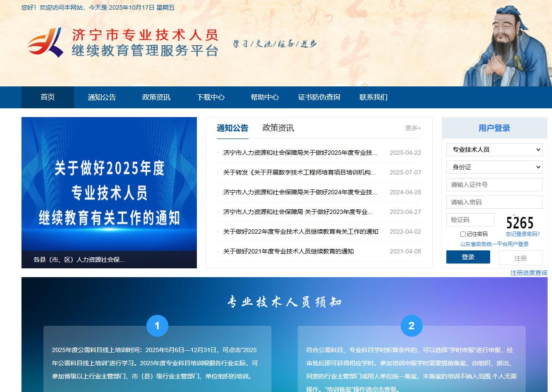This screenshot has width=552, height=392.
Task: Expand the 身份证 ID type dropdown
Action: tap(494, 167)
